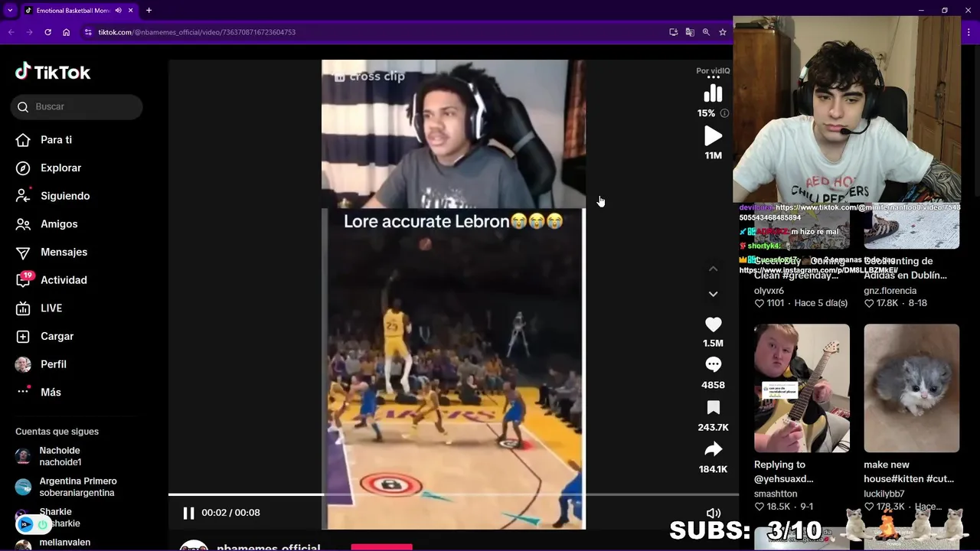
Task: Save video with bookmark icon
Action: [x=713, y=407]
